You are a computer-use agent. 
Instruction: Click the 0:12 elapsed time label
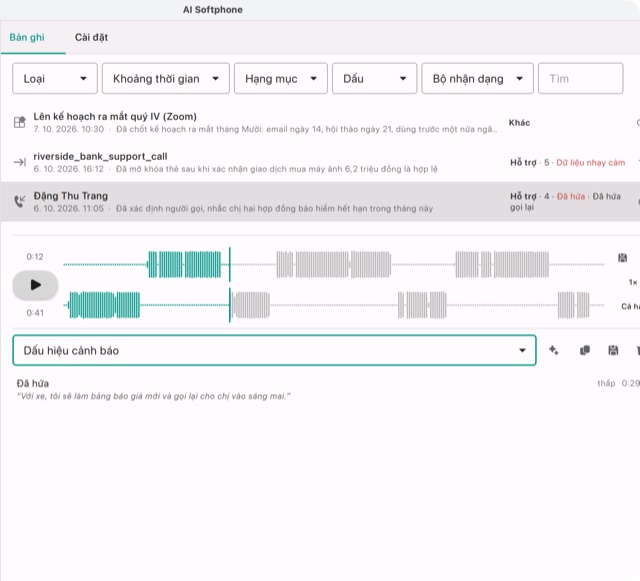35,256
